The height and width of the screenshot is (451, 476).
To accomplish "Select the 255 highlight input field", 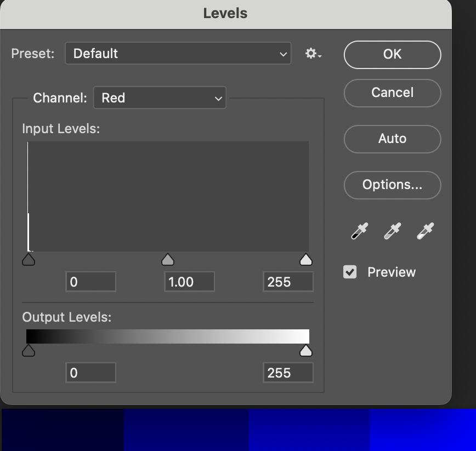I will [x=288, y=281].
